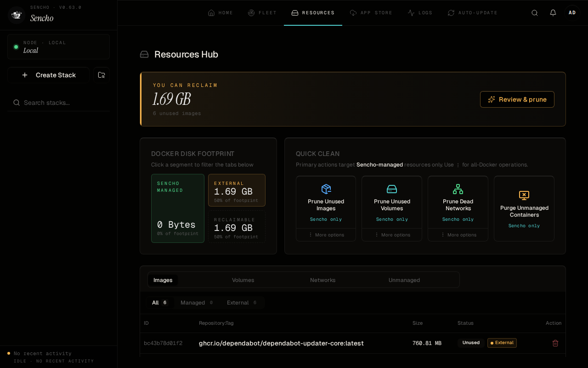Focus the Search stacks input field

point(59,103)
